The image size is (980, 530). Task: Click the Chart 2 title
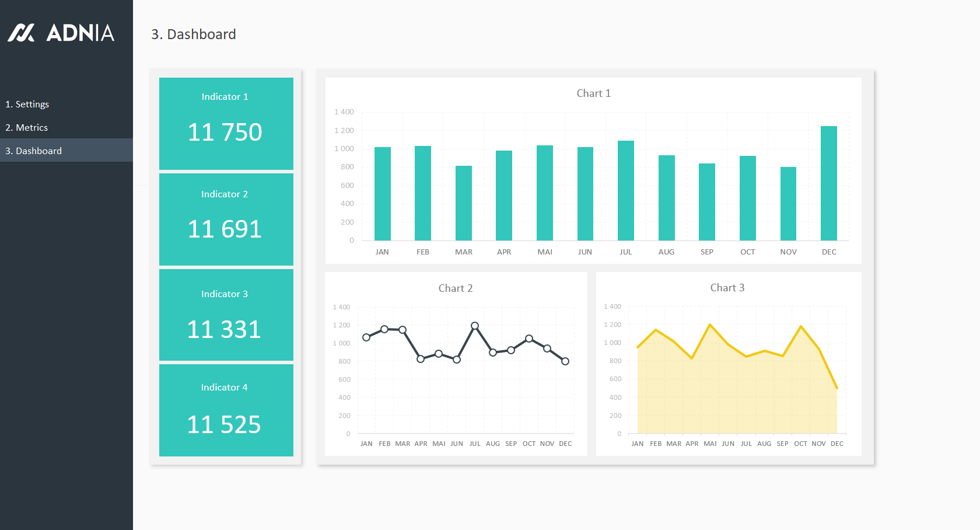[x=455, y=288]
